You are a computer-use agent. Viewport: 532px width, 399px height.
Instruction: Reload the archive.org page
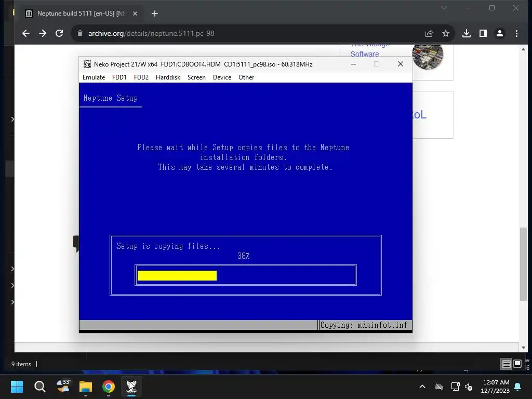(59, 33)
